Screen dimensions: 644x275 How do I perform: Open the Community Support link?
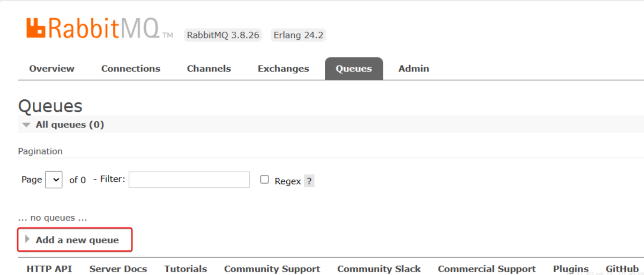click(272, 269)
